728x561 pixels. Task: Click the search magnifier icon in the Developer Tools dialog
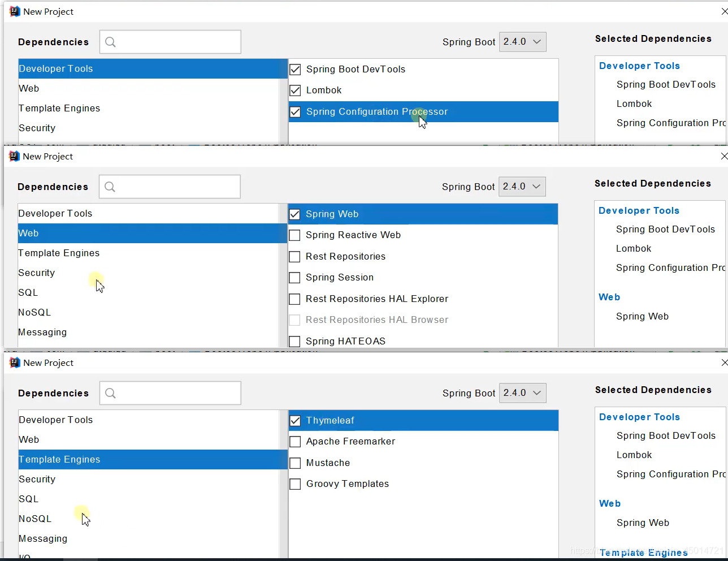(x=111, y=42)
